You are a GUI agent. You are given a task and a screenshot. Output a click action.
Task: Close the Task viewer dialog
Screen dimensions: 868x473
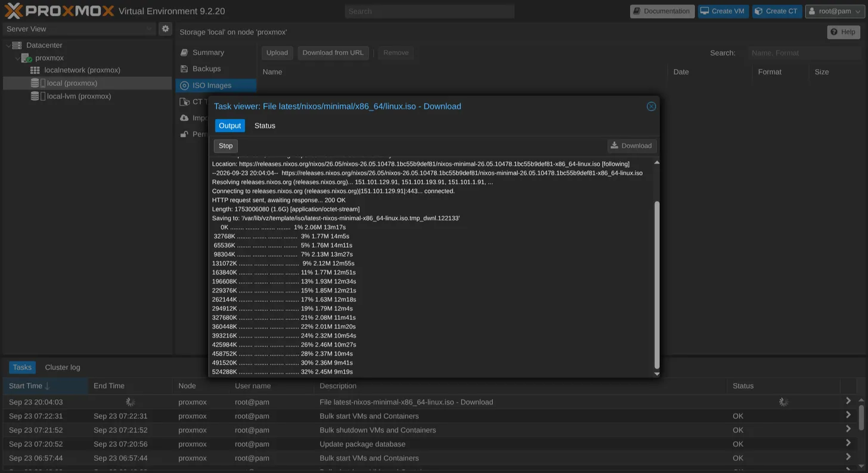click(651, 106)
